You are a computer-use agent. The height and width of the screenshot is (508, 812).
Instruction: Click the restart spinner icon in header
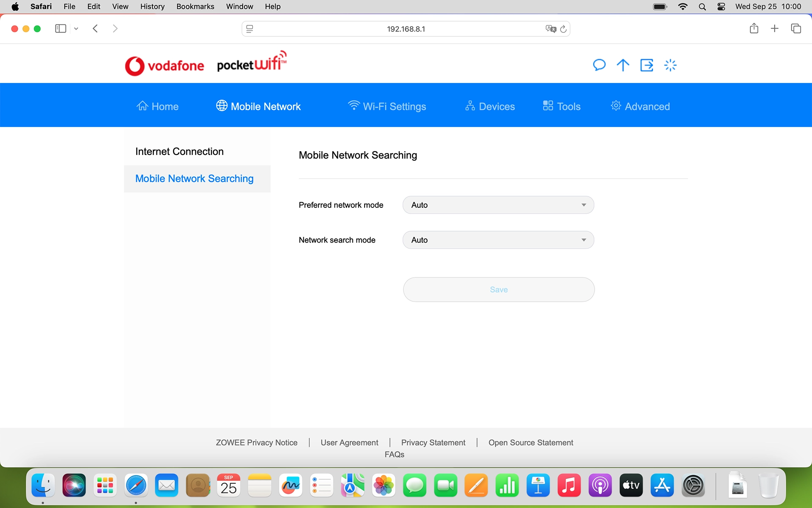[x=670, y=65]
